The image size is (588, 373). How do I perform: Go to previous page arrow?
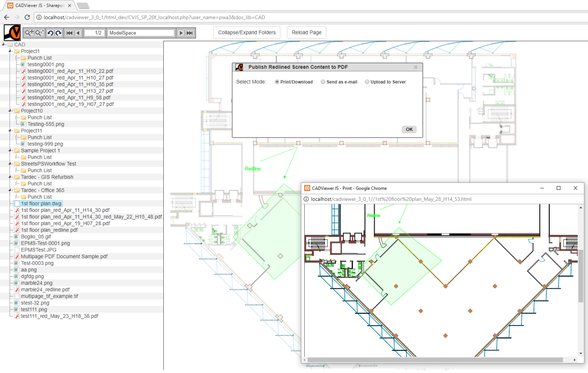(x=78, y=33)
